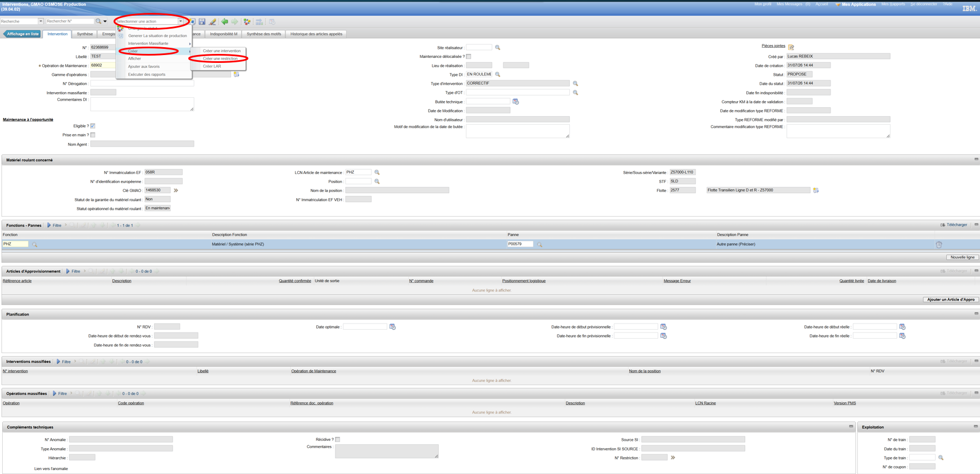Toggle the Eligible checkbox

click(93, 126)
